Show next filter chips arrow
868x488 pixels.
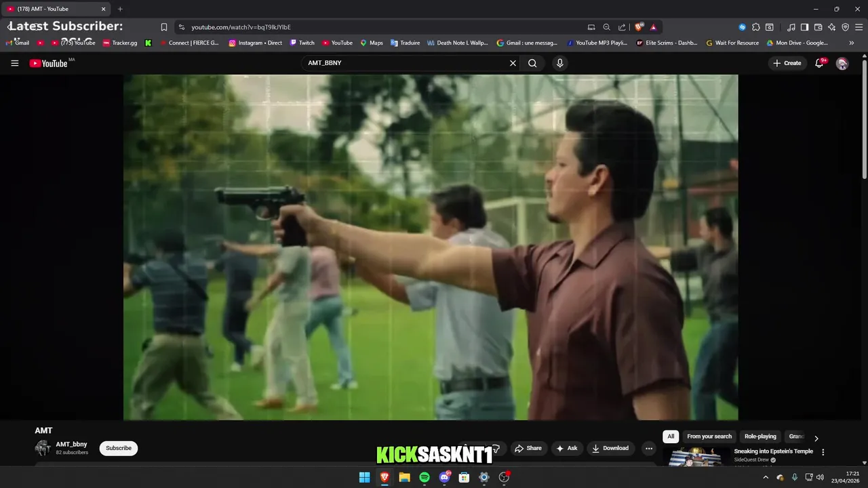pyautogui.click(x=816, y=438)
